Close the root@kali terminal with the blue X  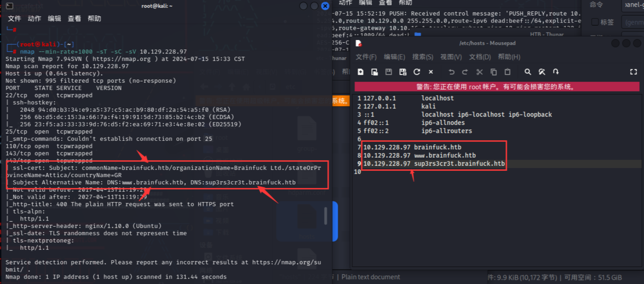click(x=325, y=6)
